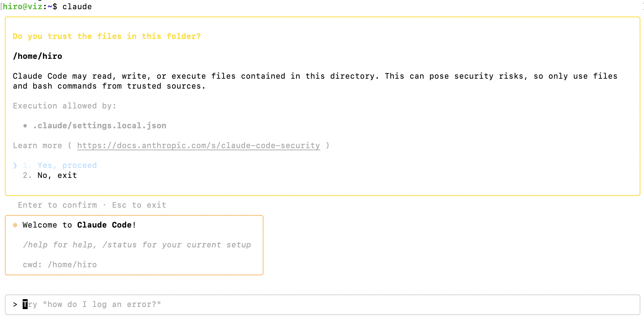Open the claude-code-security docs link
644x319 pixels.
click(198, 146)
